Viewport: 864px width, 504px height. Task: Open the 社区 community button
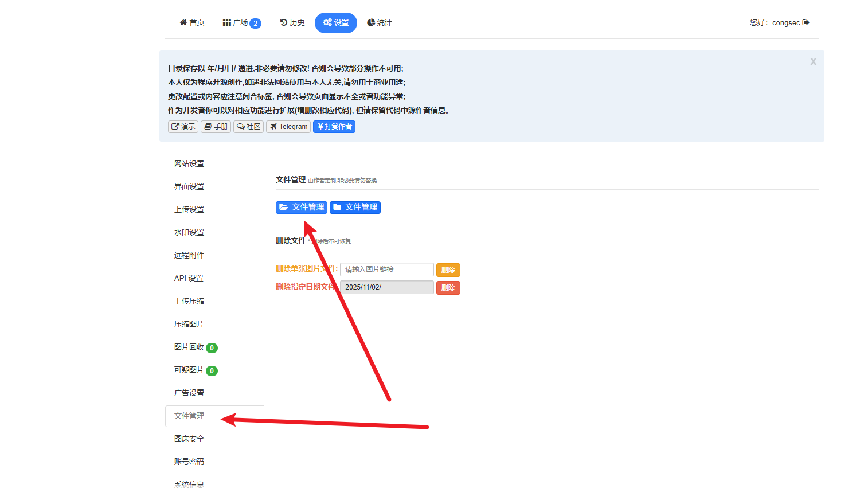click(x=248, y=127)
